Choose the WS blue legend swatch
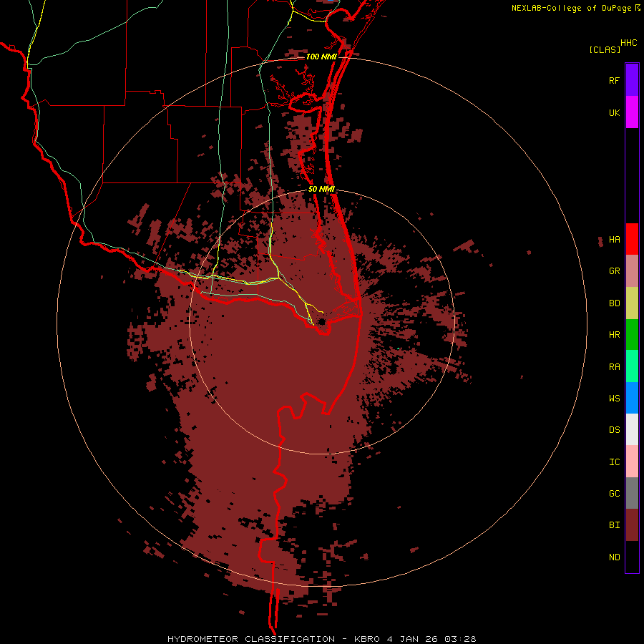644x644 pixels. pos(632,398)
